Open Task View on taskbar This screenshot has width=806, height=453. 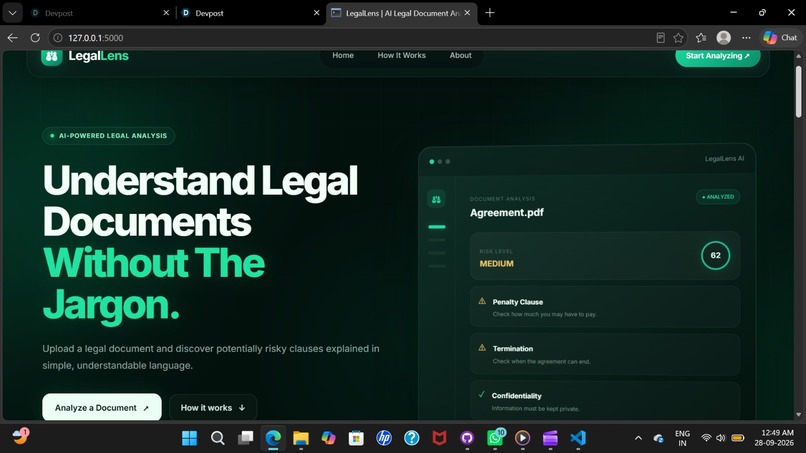pyautogui.click(x=245, y=438)
